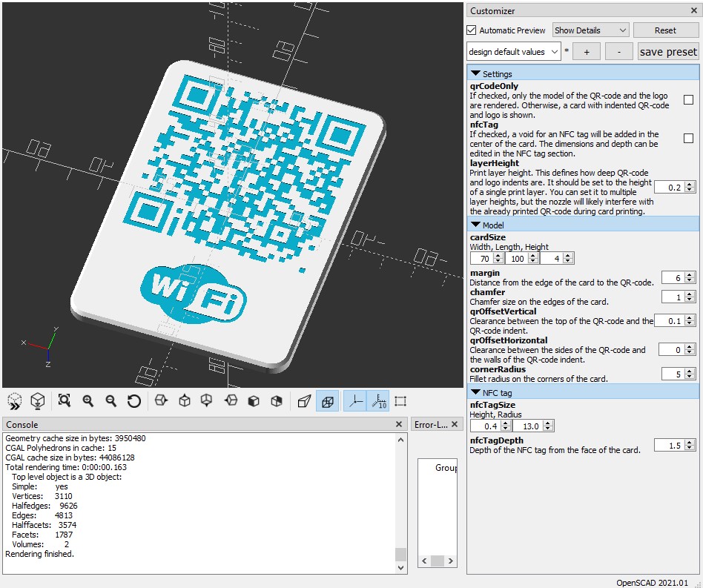Viewport: 703px width, 588px height.
Task: Switch to the Top view icon
Action: (184, 400)
